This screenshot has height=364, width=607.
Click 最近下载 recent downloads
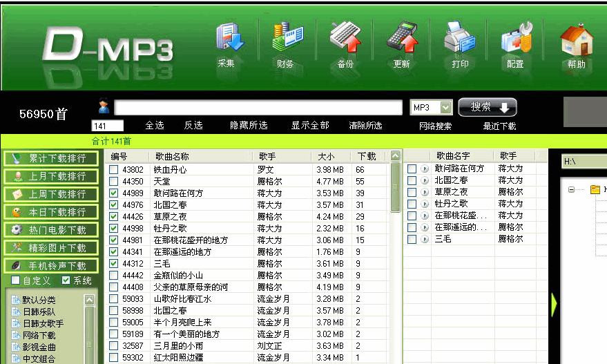[x=499, y=126]
